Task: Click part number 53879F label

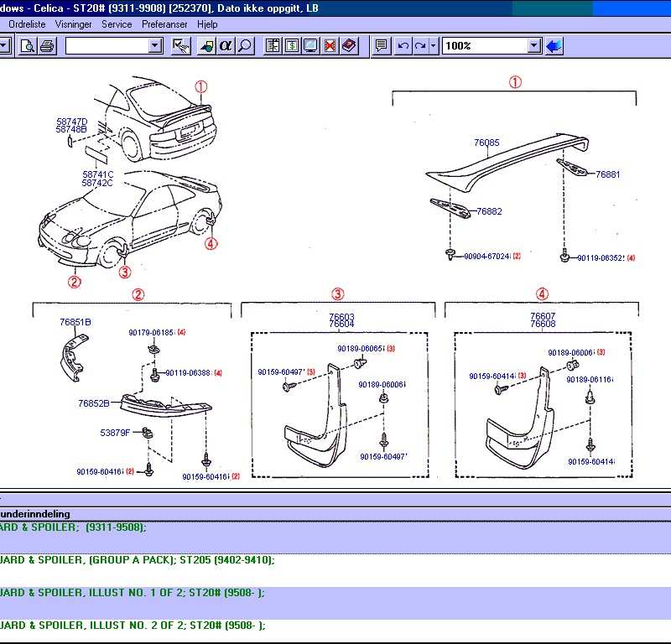Action: point(115,433)
